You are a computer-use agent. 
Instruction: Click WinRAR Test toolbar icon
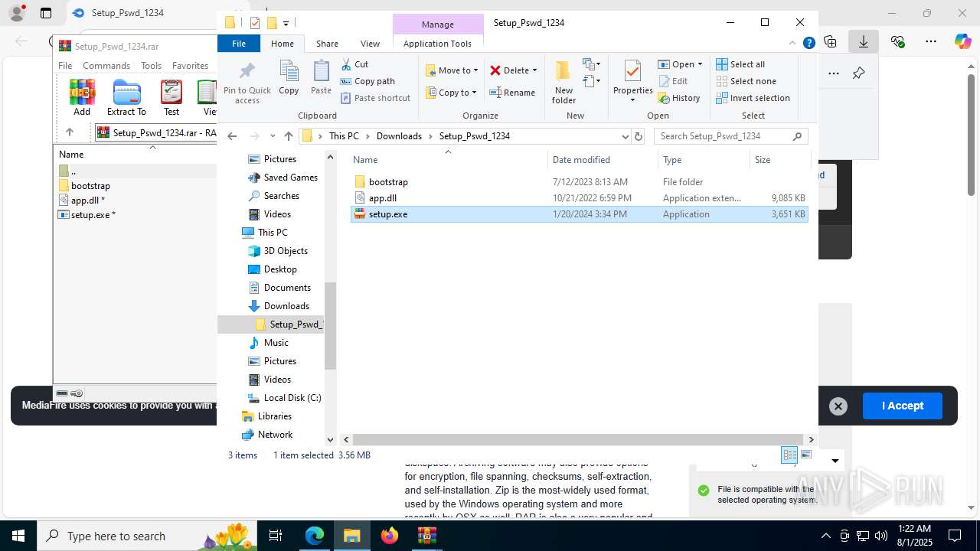point(171,97)
